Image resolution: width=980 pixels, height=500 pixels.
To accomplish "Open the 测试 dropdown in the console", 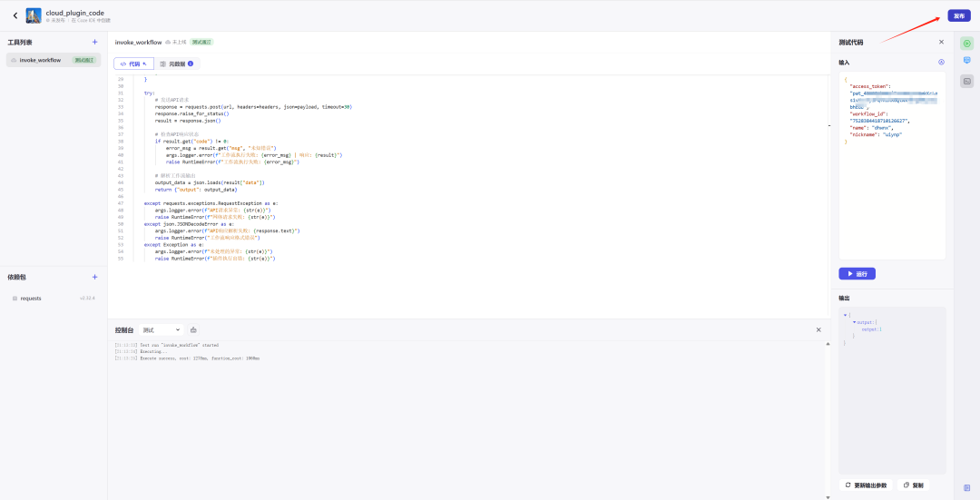I will pos(161,330).
